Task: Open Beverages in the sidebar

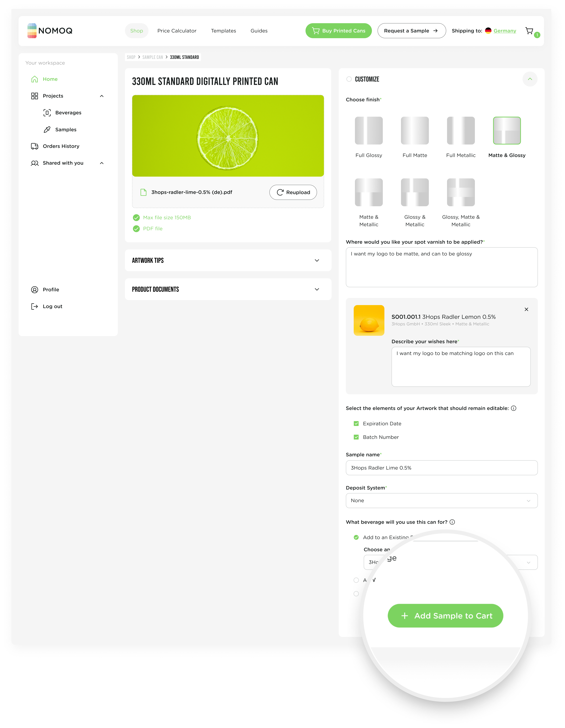Action: (x=68, y=113)
